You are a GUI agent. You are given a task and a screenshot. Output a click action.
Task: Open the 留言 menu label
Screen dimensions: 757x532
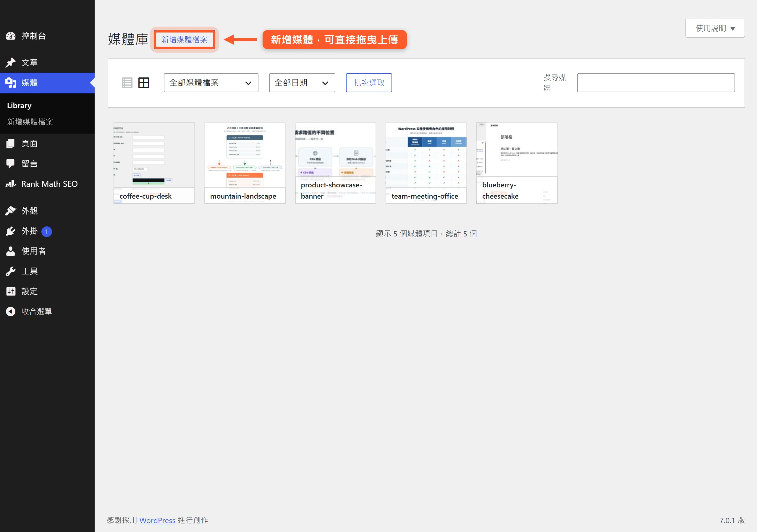29,163
